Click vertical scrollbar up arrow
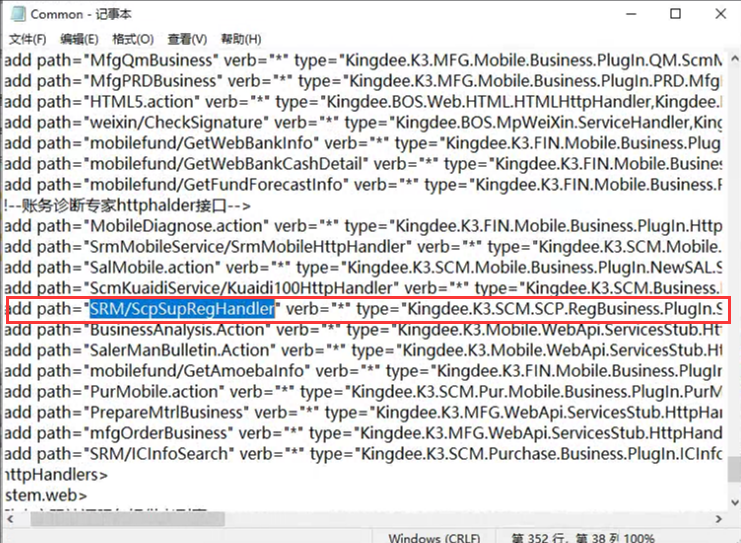This screenshot has height=543, width=741. [734, 59]
